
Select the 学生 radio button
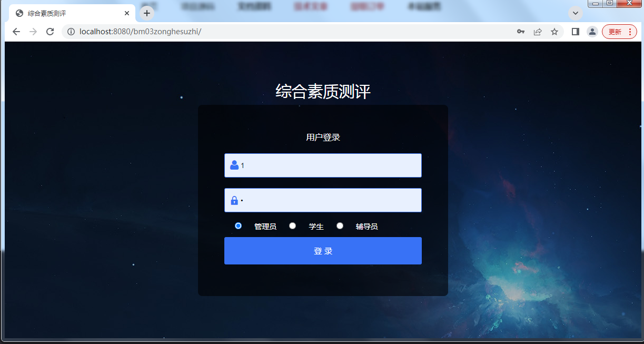pyautogui.click(x=293, y=225)
